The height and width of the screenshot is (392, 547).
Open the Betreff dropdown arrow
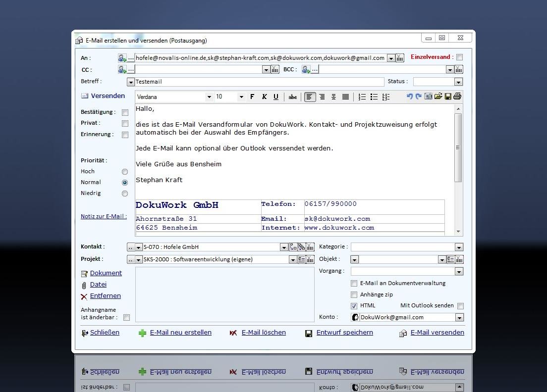(x=131, y=82)
